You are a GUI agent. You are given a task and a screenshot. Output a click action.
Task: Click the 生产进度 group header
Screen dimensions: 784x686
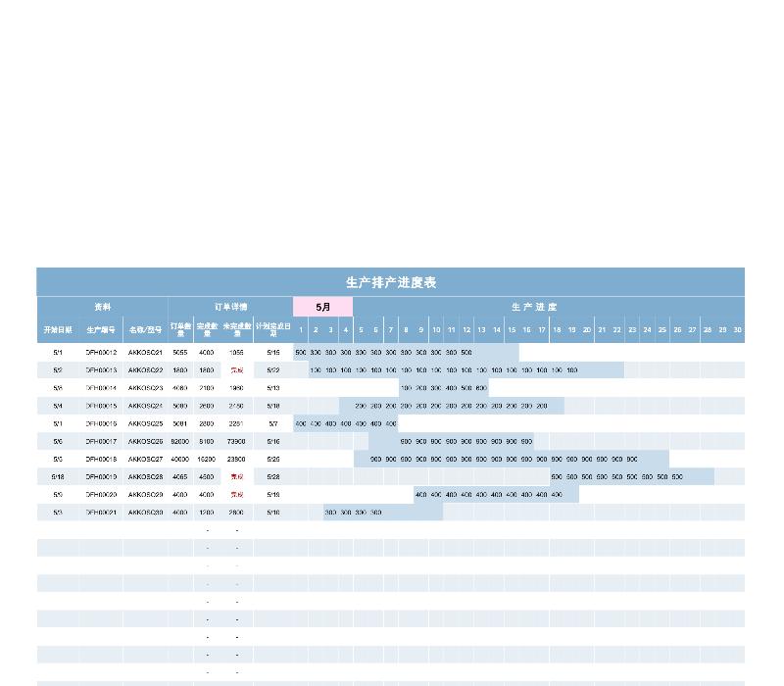(534, 307)
